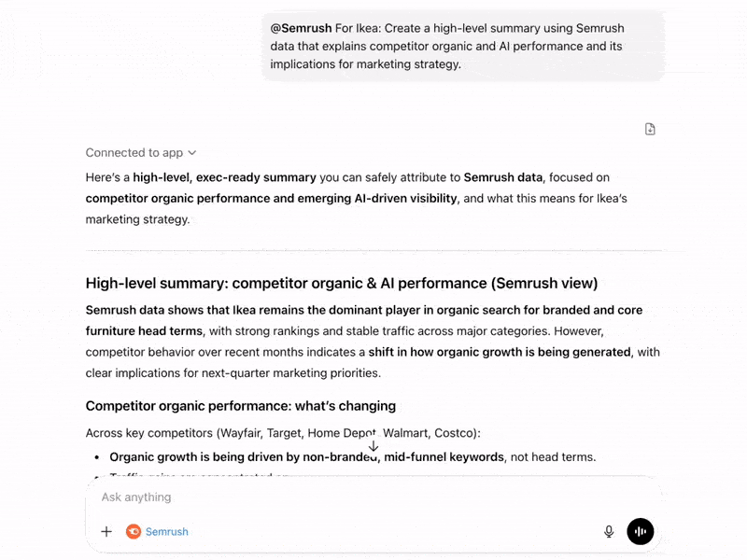747x560 pixels.
Task: Click the orange Semrush logo icon
Action: (x=134, y=531)
